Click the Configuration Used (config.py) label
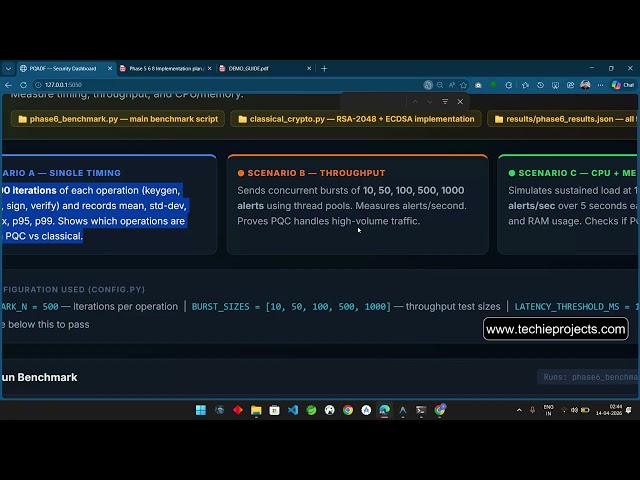This screenshot has height=480, width=640. pos(74,289)
